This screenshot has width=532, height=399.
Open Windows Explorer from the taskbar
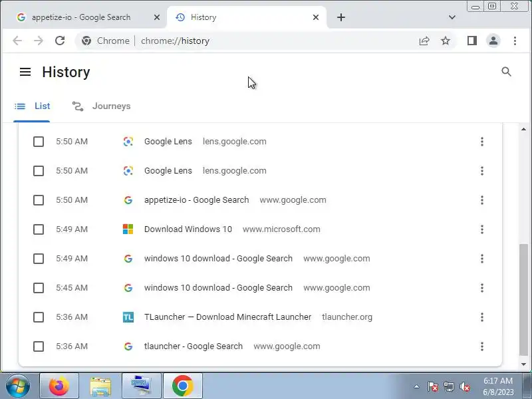[100, 386]
